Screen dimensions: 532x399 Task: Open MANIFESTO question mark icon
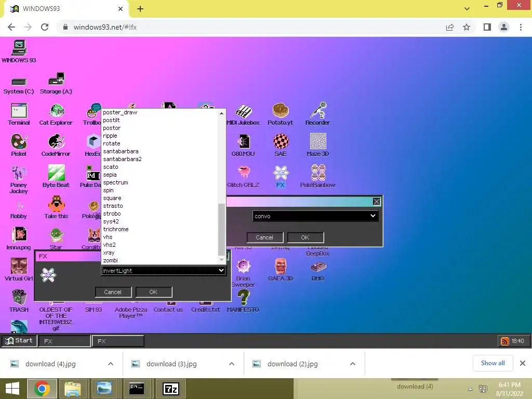click(x=243, y=298)
